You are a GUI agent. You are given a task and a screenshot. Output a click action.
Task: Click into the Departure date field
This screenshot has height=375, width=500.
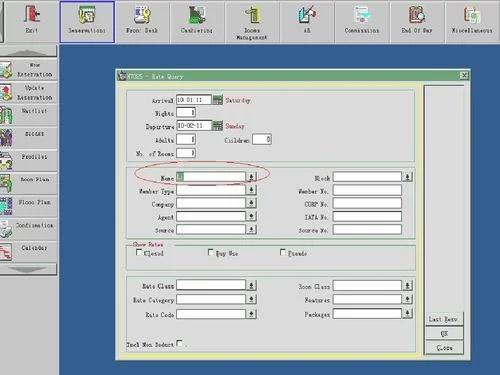[x=194, y=126]
